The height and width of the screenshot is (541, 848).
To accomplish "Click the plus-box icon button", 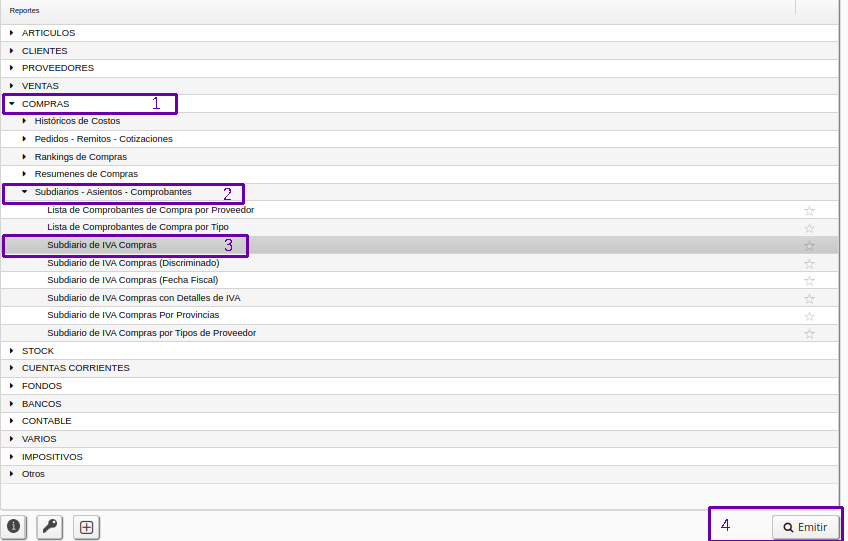I will 87,527.
